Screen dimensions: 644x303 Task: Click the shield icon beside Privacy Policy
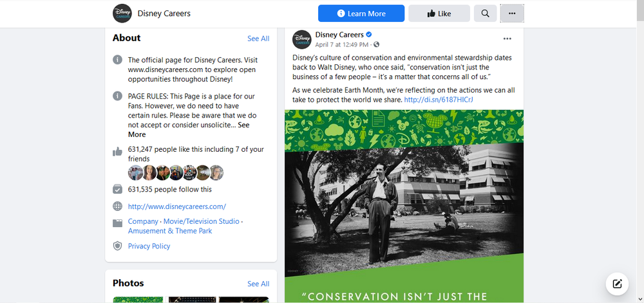[x=117, y=246]
